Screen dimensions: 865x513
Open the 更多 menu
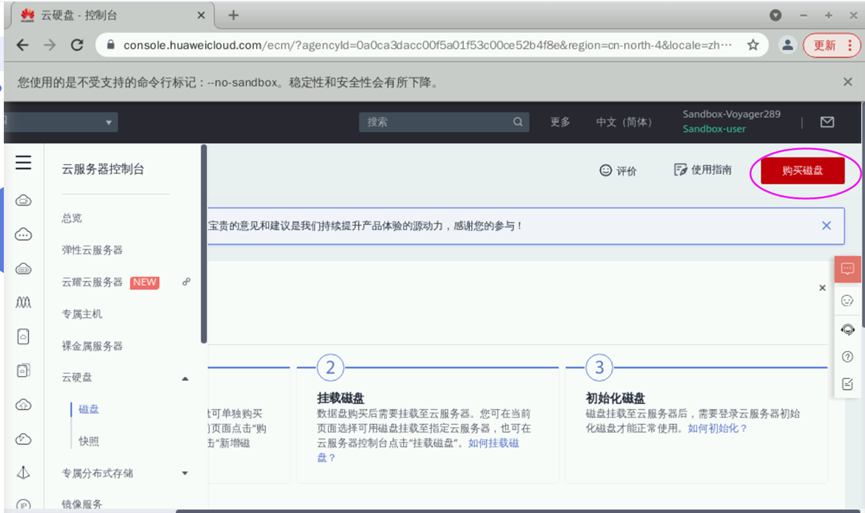point(560,122)
